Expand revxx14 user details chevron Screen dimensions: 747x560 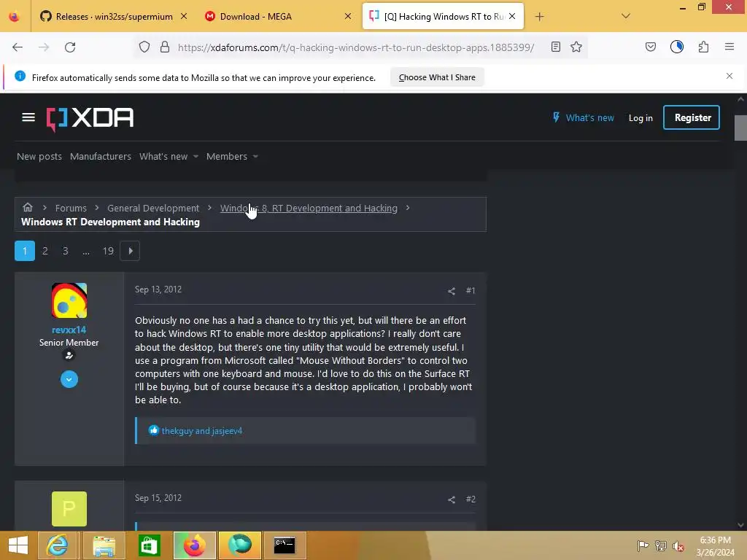tap(69, 379)
